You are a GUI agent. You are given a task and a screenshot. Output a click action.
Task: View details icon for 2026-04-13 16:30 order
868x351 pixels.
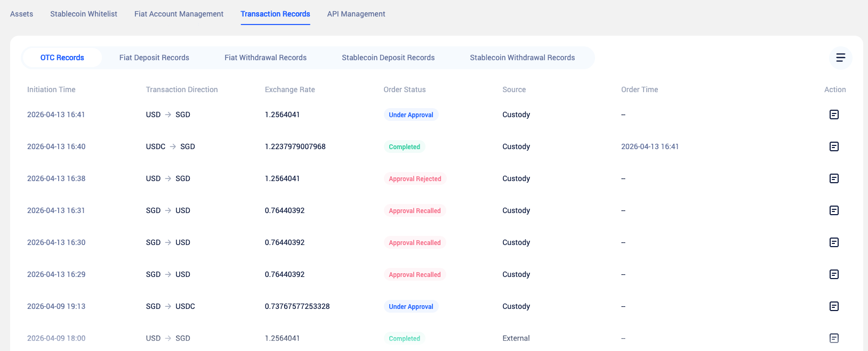pyautogui.click(x=834, y=242)
